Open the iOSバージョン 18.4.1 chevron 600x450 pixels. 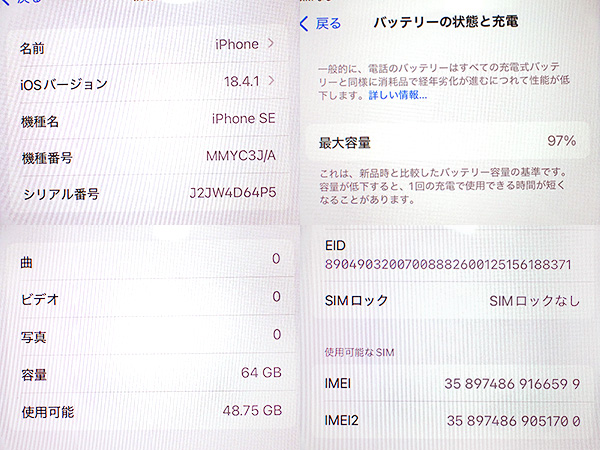tap(271, 80)
